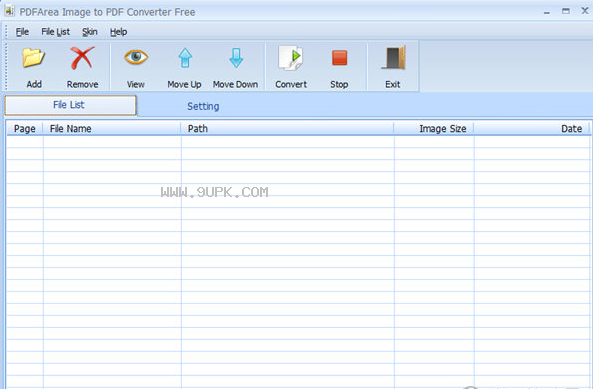The width and height of the screenshot is (593, 389).
Task: Sort by the Page column header
Action: (25, 129)
